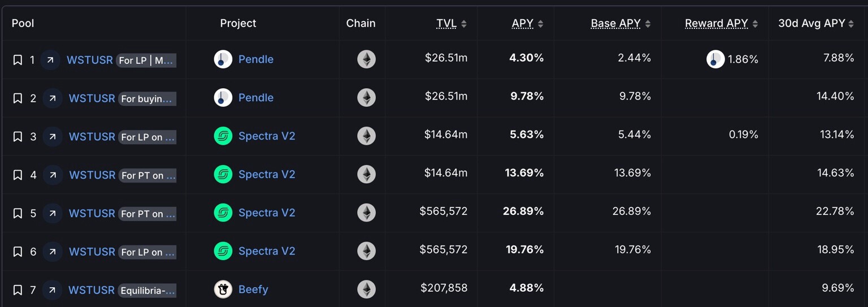
Task: Open WSTUSR pool link in row 2
Action: pos(92,98)
